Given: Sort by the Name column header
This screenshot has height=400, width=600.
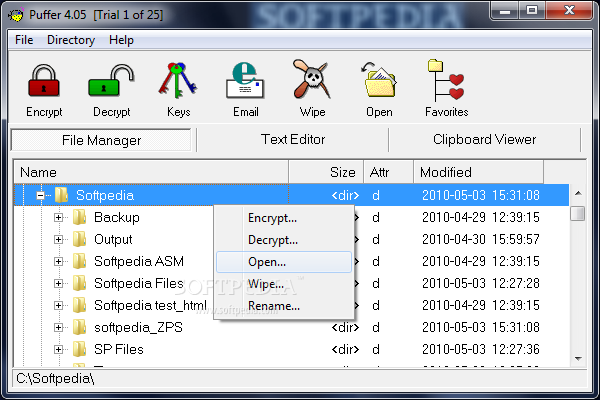Looking at the screenshot, I should (151, 172).
